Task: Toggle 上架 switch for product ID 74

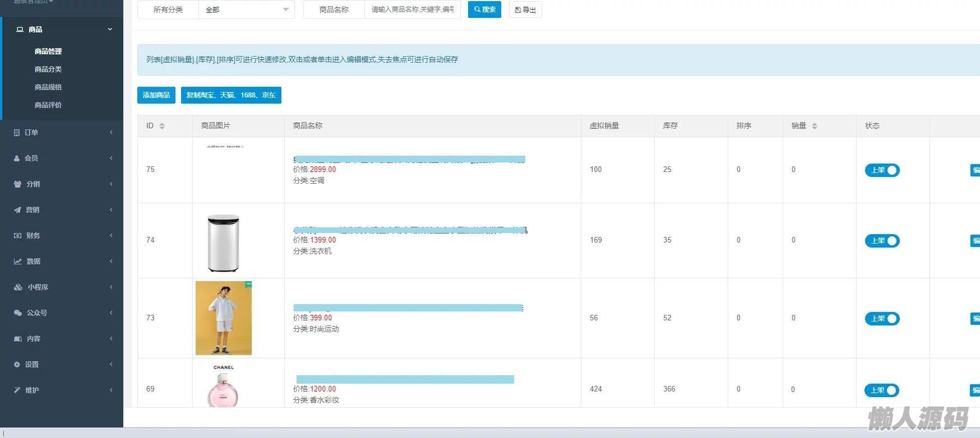Action: tap(882, 241)
